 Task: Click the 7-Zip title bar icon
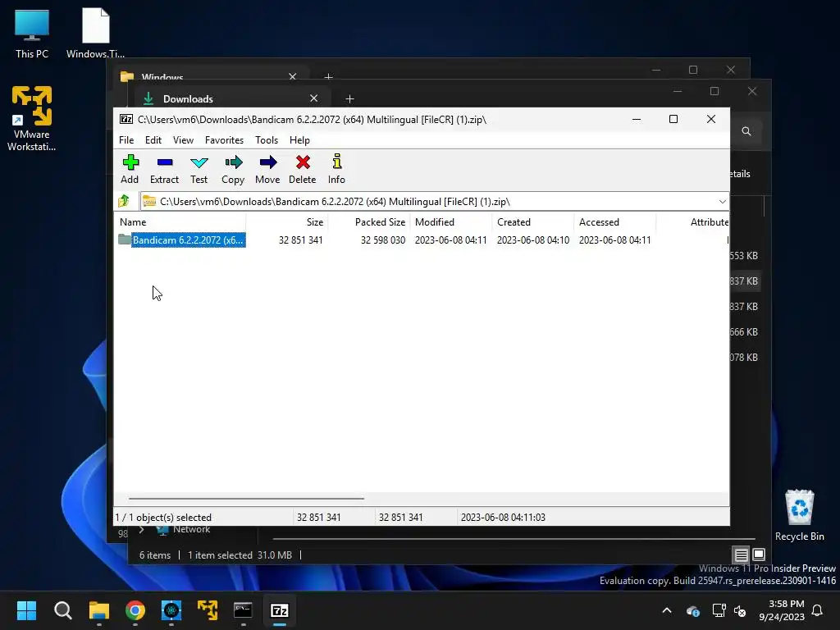click(126, 120)
